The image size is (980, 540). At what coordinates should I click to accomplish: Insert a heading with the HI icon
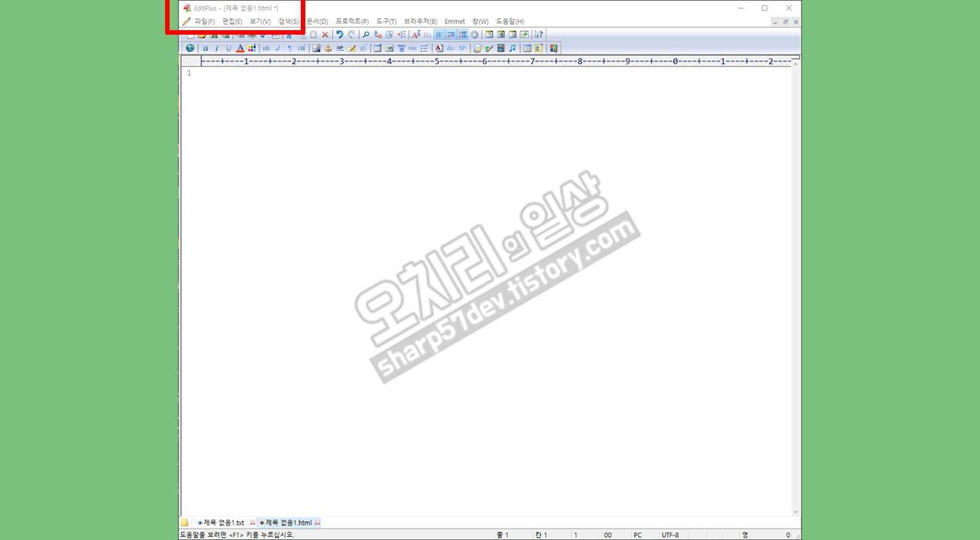(302, 48)
